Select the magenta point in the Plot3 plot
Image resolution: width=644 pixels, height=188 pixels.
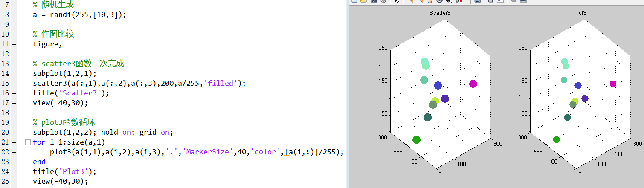[613, 84]
